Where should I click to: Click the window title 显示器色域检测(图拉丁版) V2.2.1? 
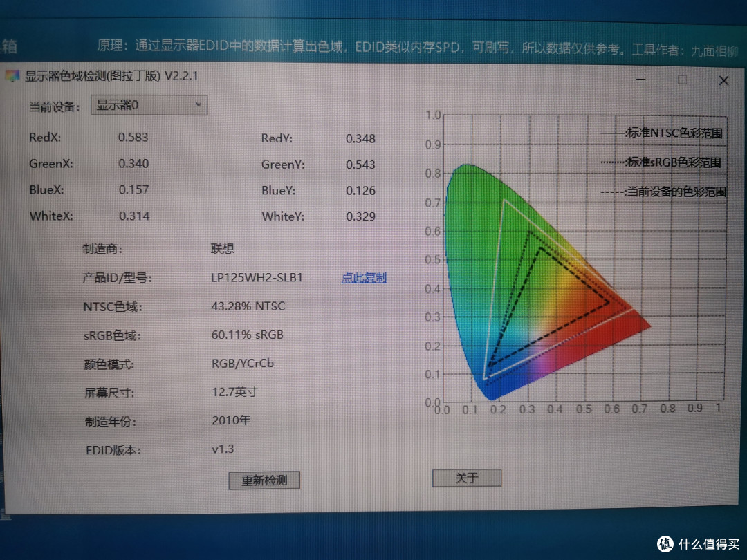coord(111,76)
